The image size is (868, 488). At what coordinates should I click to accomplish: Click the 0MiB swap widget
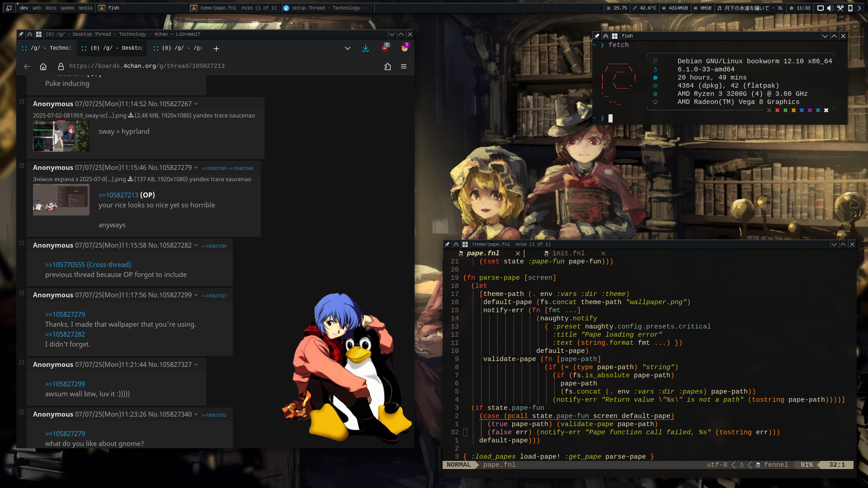point(703,8)
